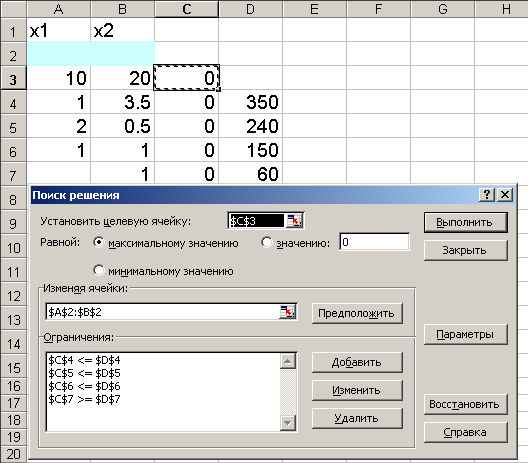The height and width of the screenshot is (463, 528).
Task: Select column B header
Action: 123,9
